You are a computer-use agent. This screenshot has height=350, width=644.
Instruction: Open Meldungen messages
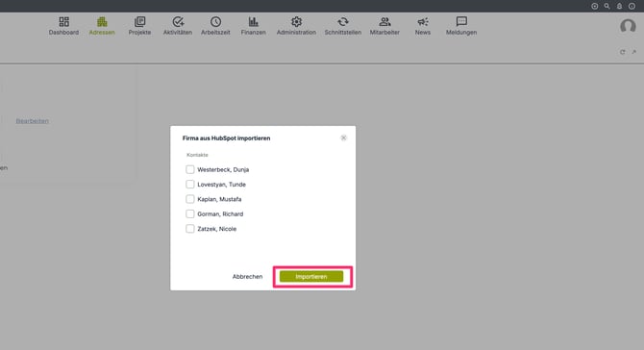[x=461, y=26]
